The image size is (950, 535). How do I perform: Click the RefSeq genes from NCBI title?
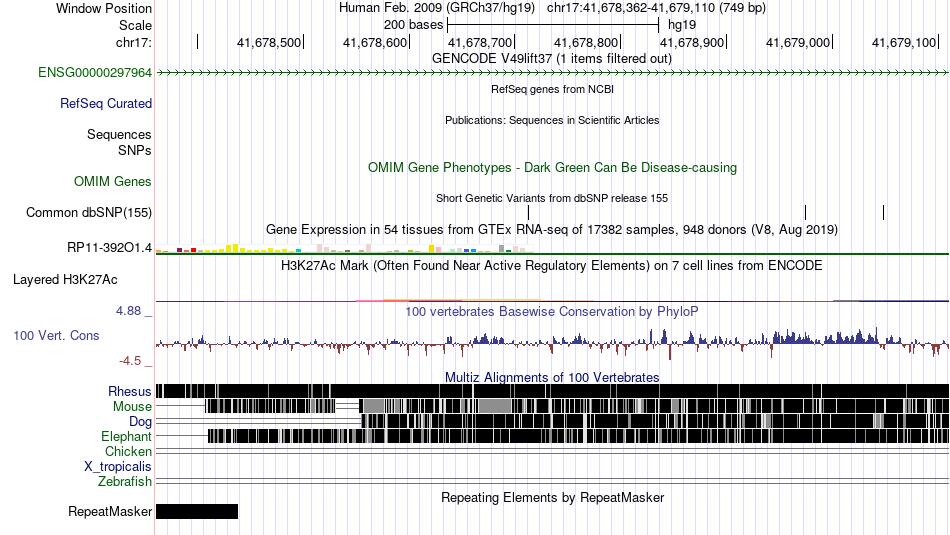(x=553, y=89)
